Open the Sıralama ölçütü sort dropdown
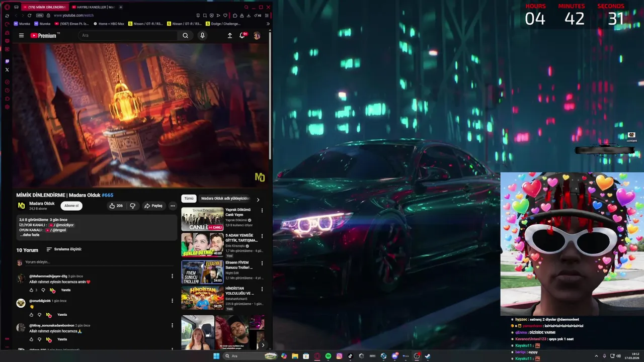644x362 pixels. [64, 249]
